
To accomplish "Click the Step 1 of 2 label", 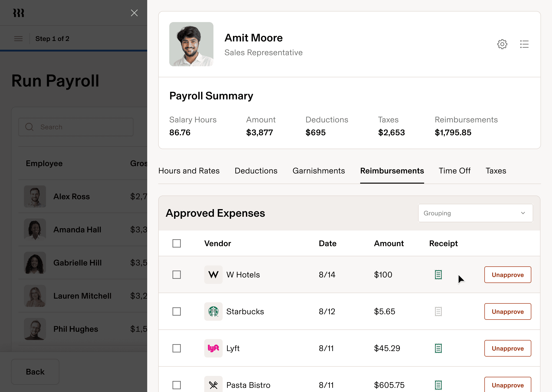I will tap(52, 39).
